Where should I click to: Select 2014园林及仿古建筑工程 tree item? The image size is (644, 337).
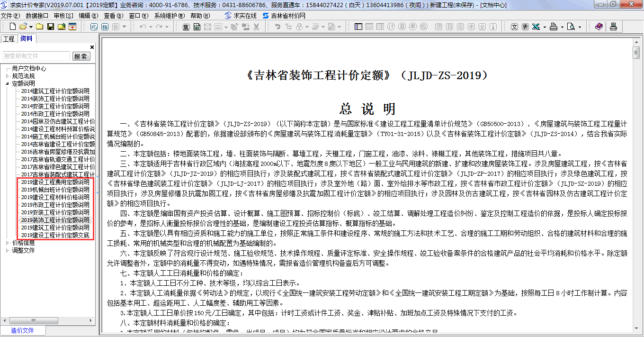(58, 121)
